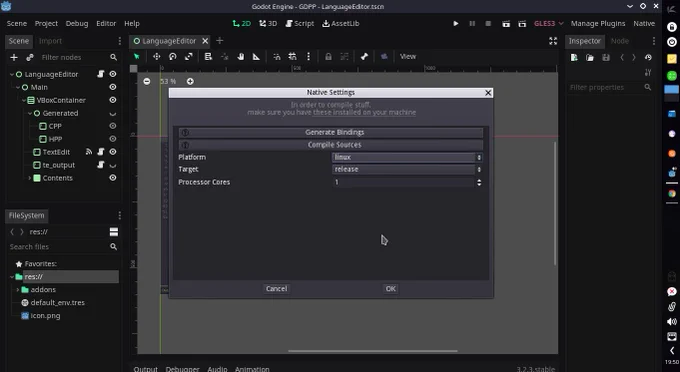Screen dimensions: 680x372
Task: Open script icon on TextEdit node
Action: point(101,152)
